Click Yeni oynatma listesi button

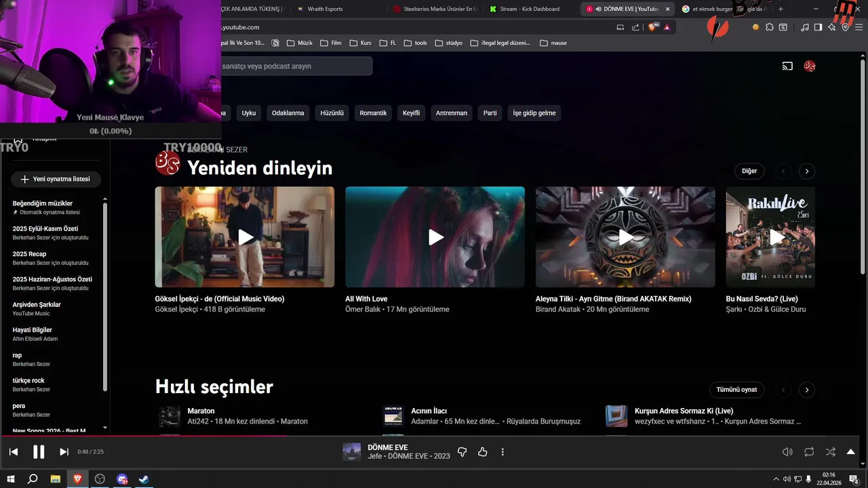pyautogui.click(x=56, y=179)
